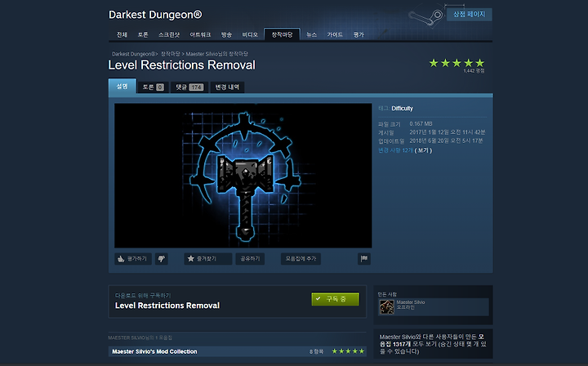This screenshot has height=366, width=588.
Task: Click the 변경 사항 12개 link
Action: [395, 150]
